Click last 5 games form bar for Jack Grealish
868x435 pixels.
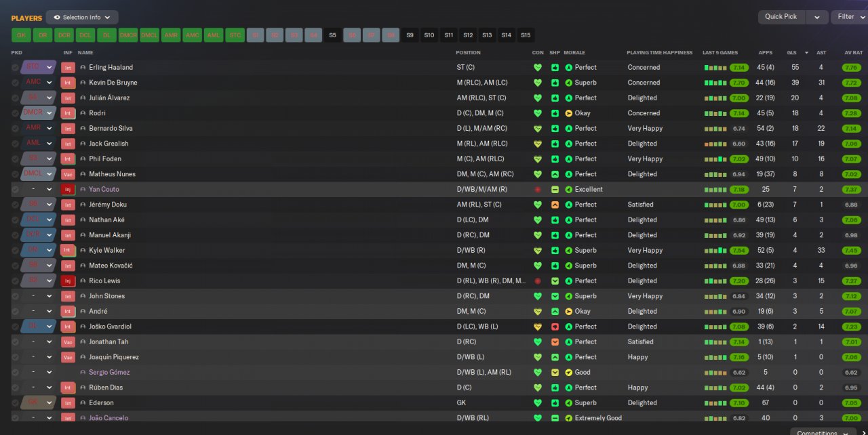tap(715, 144)
